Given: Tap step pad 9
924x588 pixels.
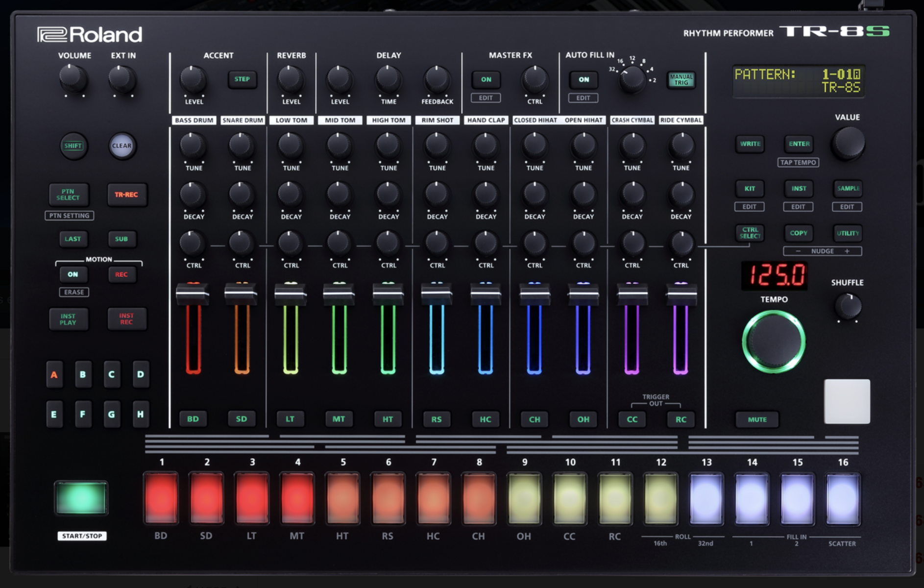Looking at the screenshot, I should 525,498.
